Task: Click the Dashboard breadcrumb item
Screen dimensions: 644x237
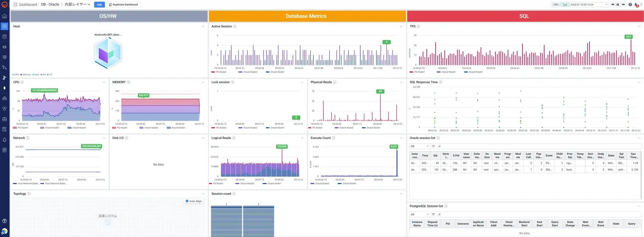Action: 28,5
